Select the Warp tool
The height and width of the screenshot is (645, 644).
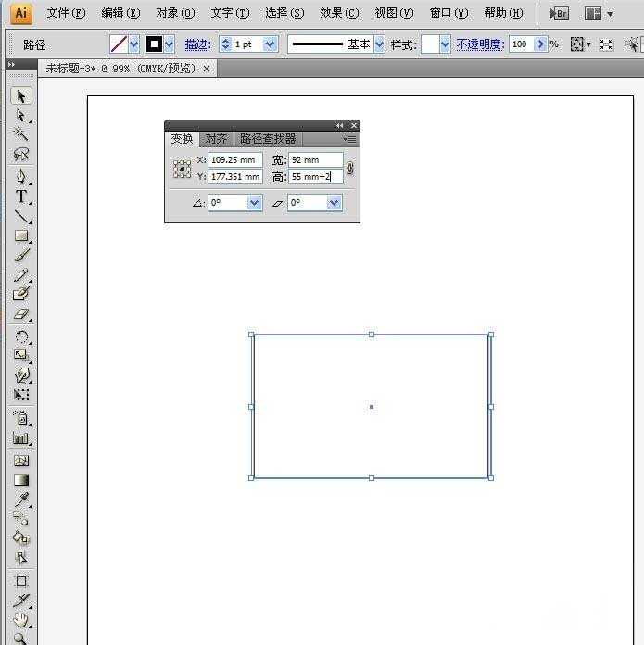click(21, 375)
